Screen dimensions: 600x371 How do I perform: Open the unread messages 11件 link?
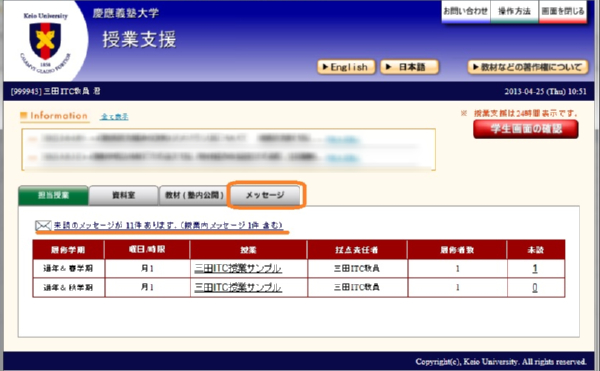[x=168, y=225]
